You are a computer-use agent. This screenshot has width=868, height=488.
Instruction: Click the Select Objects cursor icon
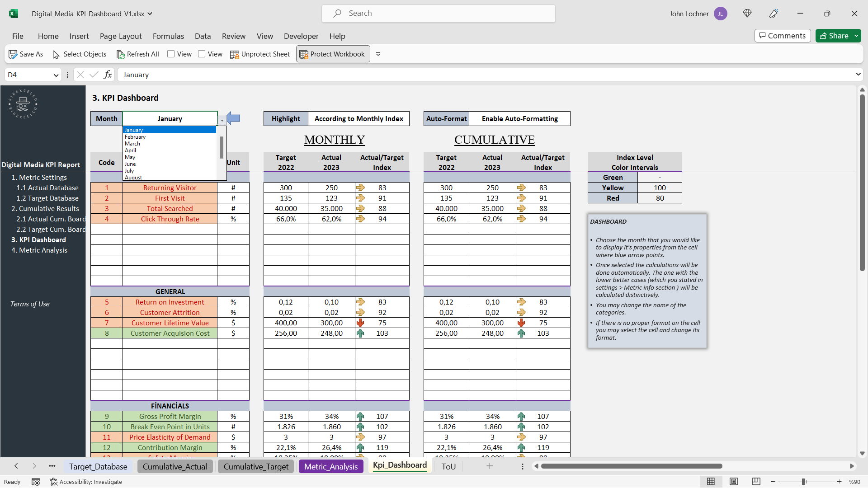coord(56,54)
